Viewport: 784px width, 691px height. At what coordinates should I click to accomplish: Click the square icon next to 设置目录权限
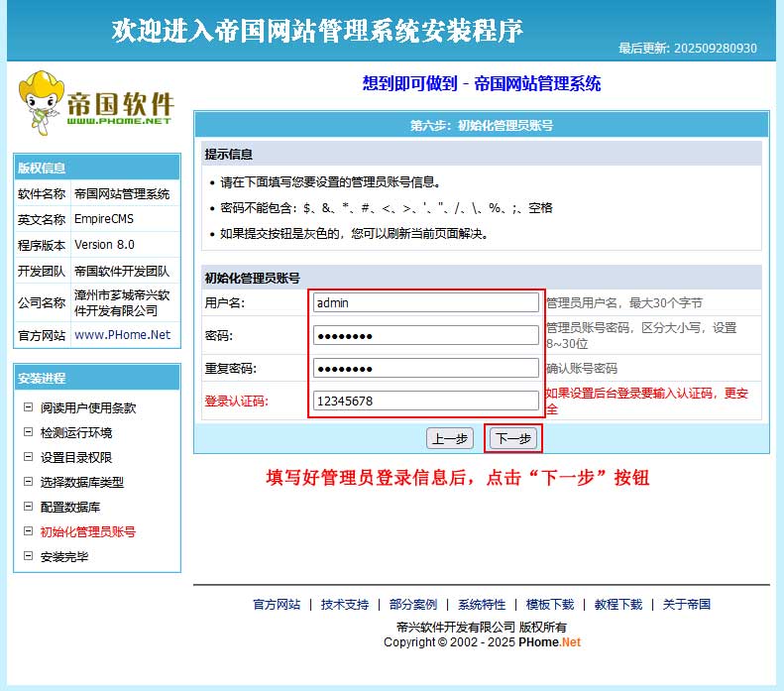[x=28, y=457]
